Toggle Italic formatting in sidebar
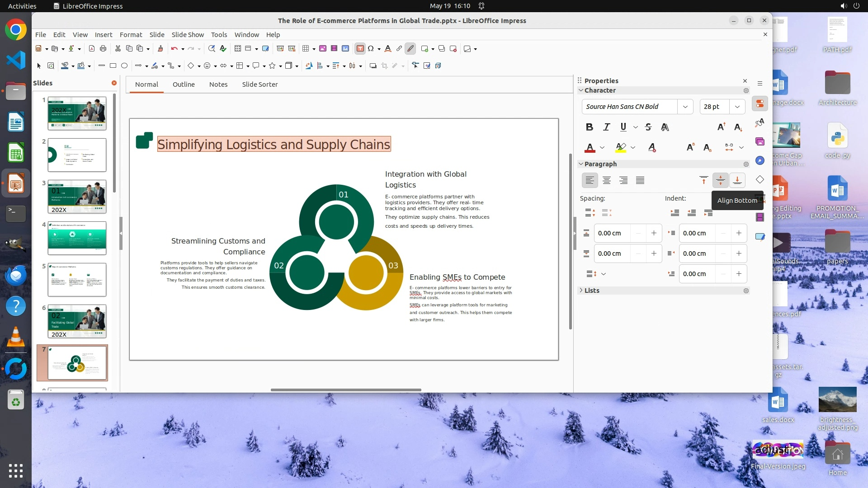 (x=606, y=127)
